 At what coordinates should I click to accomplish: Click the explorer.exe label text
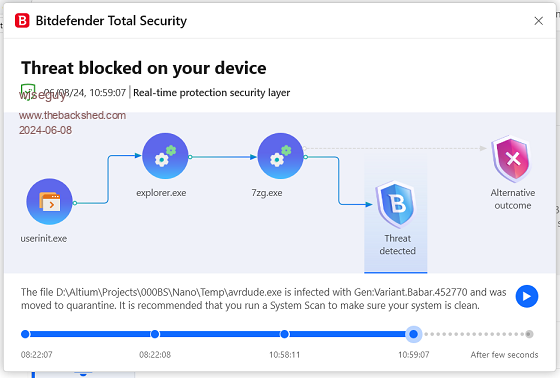coord(161,193)
